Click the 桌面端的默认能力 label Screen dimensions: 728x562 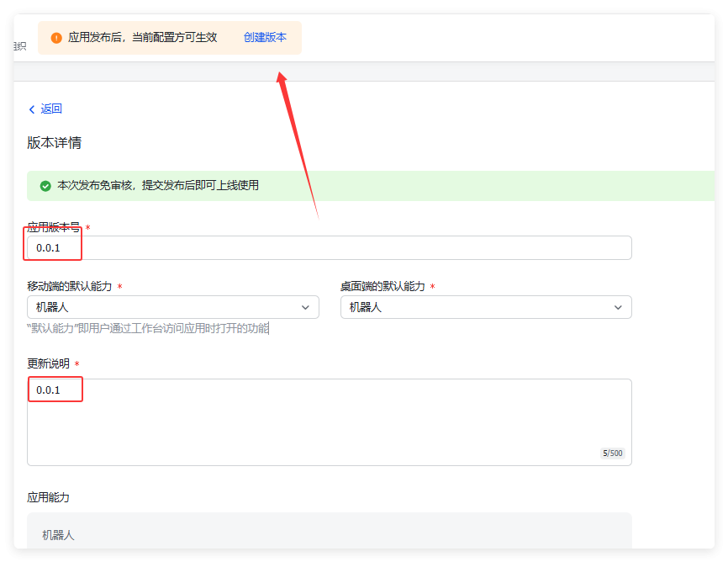[x=382, y=287]
